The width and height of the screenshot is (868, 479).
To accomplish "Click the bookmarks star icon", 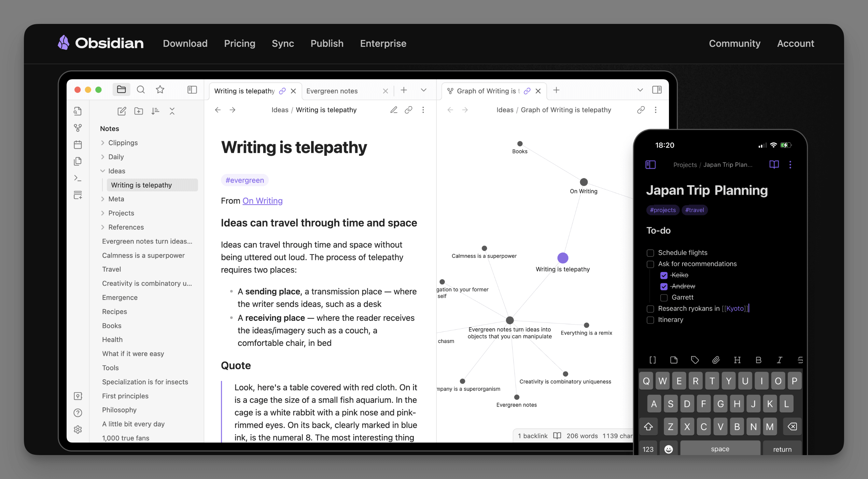I will pyautogui.click(x=160, y=90).
